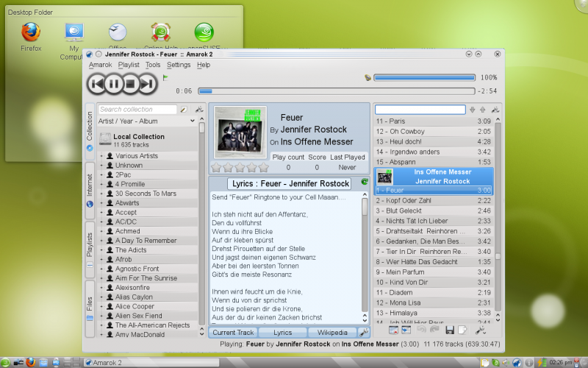This screenshot has width=588, height=368.
Task: Expand the AC/DC artist entry
Action: (101, 222)
